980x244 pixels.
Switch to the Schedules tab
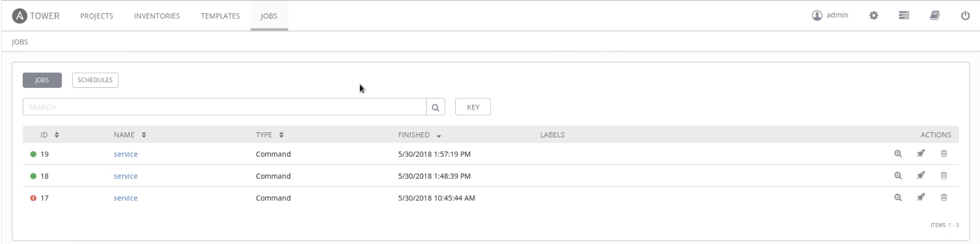coord(95,80)
